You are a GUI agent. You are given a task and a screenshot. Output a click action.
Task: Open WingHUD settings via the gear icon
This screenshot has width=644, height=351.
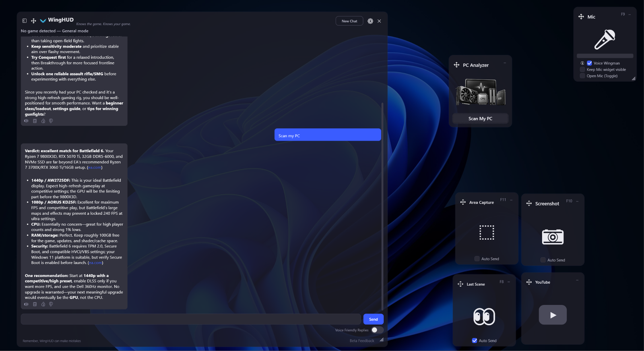coord(370,21)
